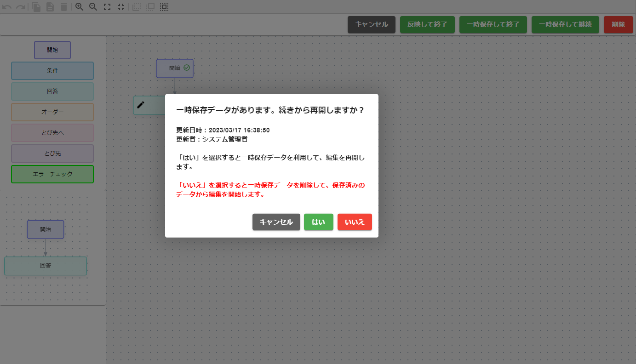Select the 条件 node in palette
Viewport: 636px width, 364px height.
pyautogui.click(x=52, y=71)
